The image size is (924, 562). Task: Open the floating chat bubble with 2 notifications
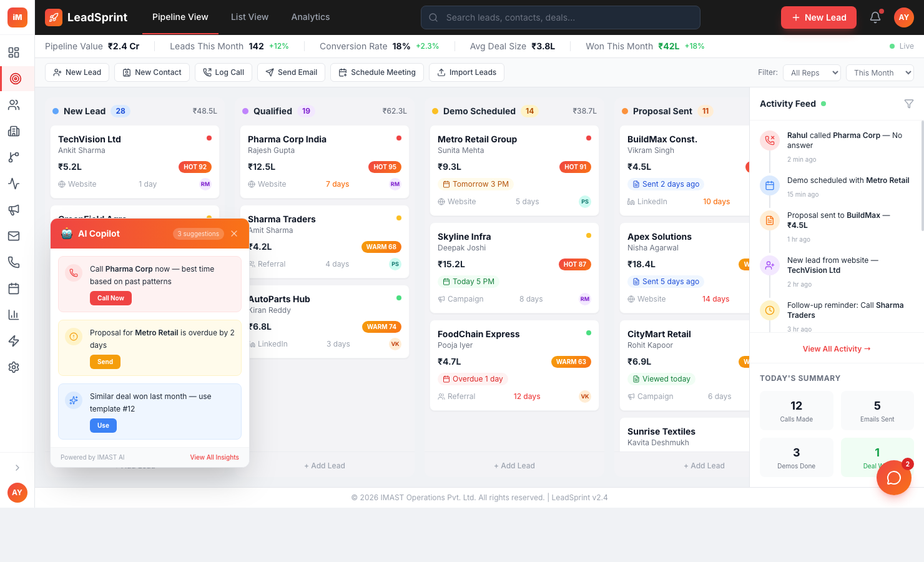(893, 477)
